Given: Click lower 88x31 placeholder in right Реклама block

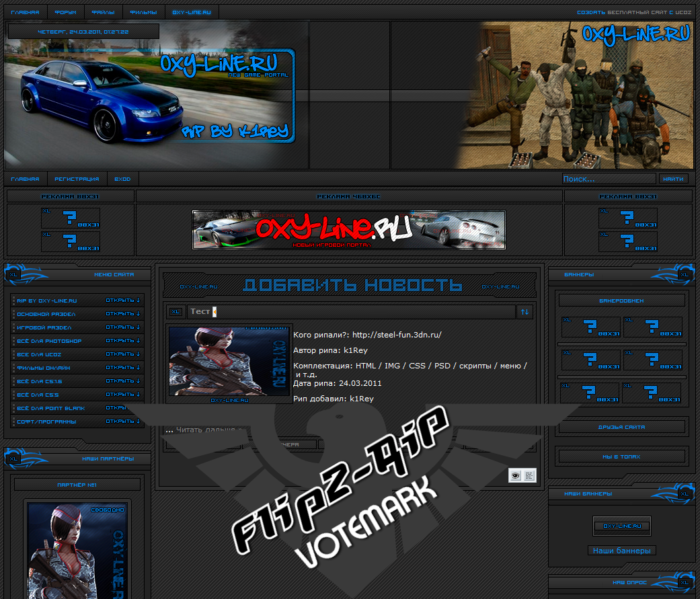Looking at the screenshot, I should (x=627, y=241).
